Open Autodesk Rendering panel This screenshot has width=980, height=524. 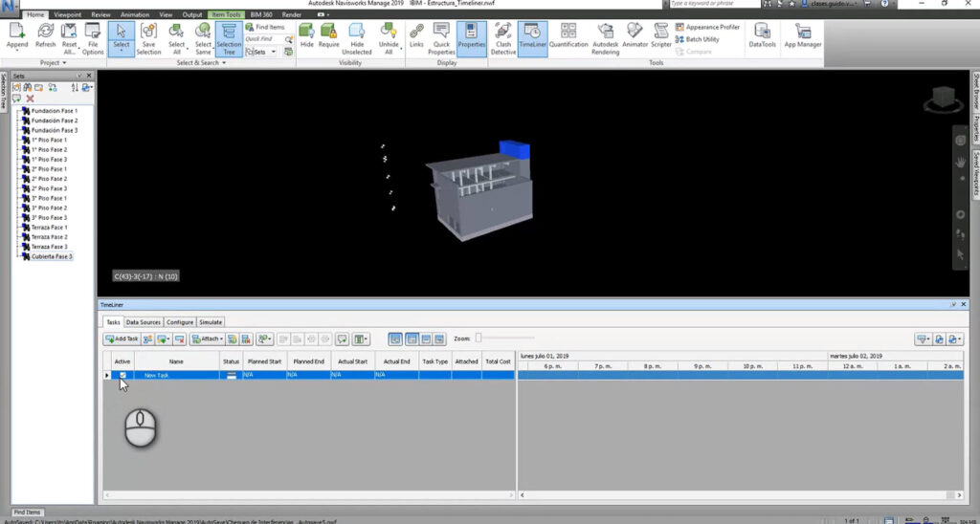(605, 38)
